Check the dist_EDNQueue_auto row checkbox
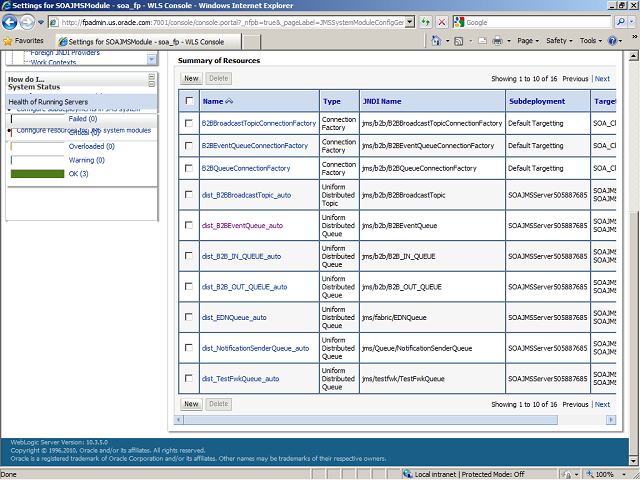The width and height of the screenshot is (640, 480). click(x=190, y=318)
